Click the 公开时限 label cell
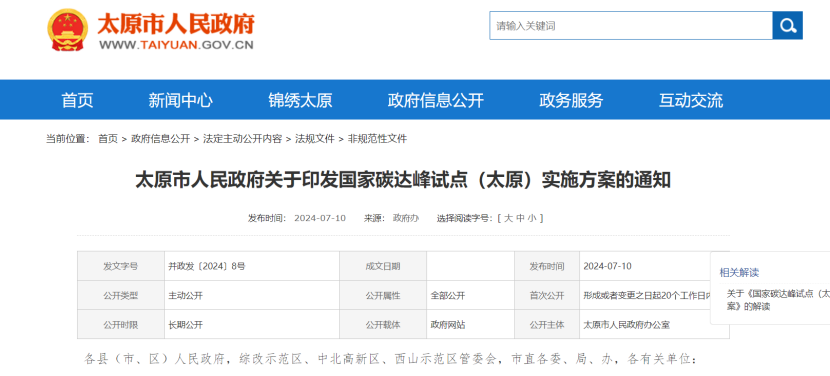 click(121, 325)
